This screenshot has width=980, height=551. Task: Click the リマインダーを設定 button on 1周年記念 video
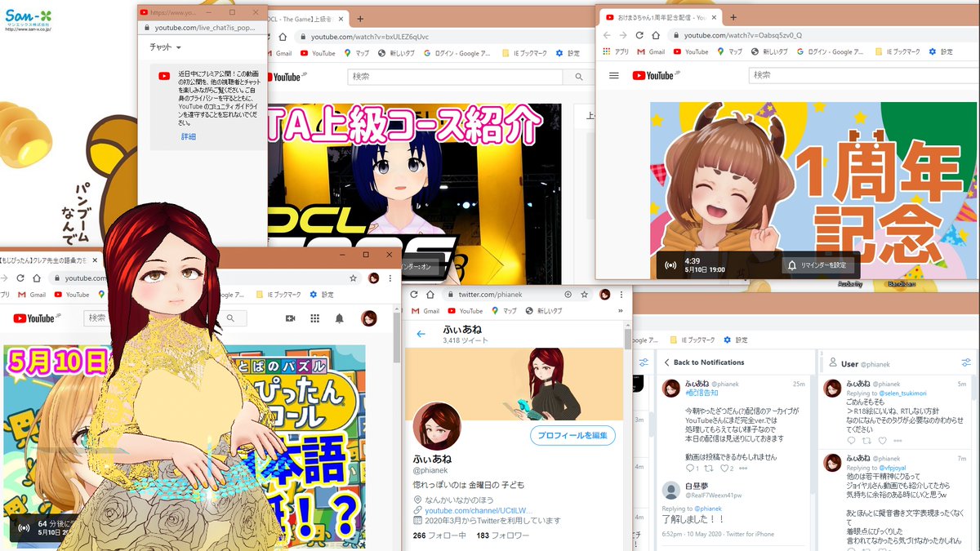coord(818,265)
